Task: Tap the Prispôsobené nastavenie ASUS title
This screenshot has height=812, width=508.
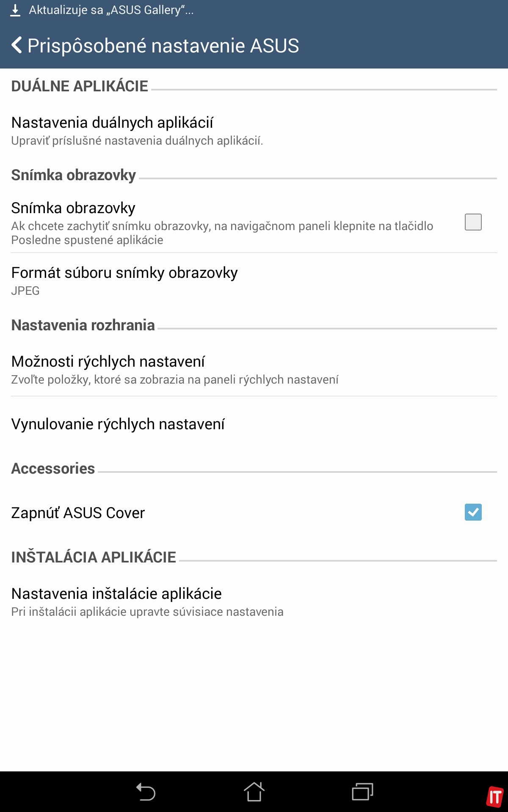Action: click(x=163, y=46)
